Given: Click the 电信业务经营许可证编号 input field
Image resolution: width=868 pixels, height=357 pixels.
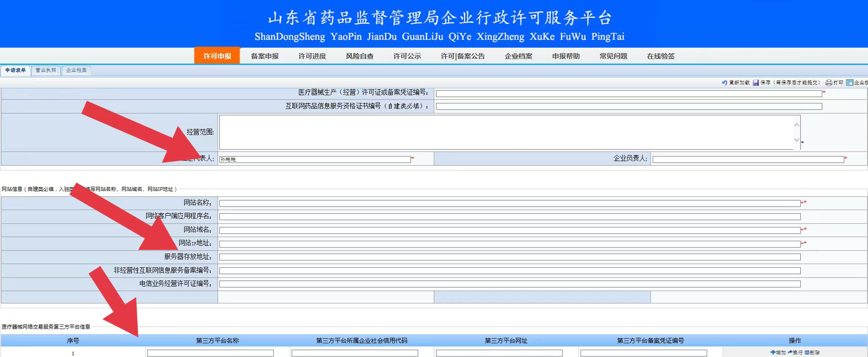Looking at the screenshot, I should point(510,284).
